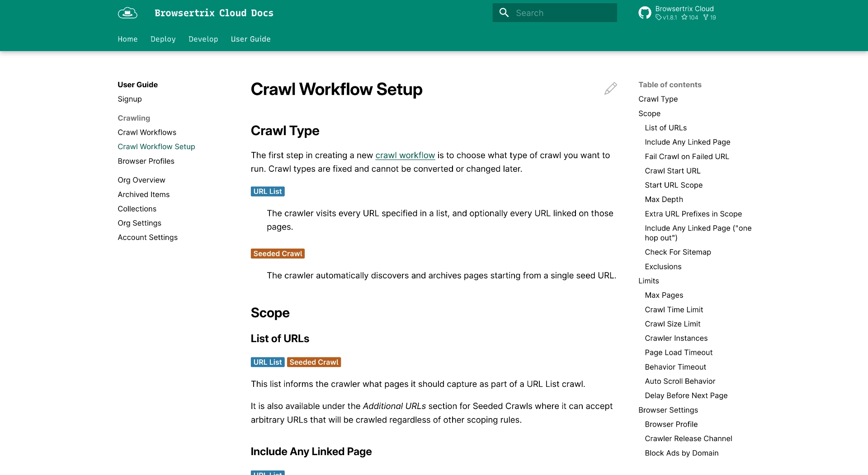The width and height of the screenshot is (868, 475).
Task: Open the Browsertrix Cloud repository link
Action: 677,13
